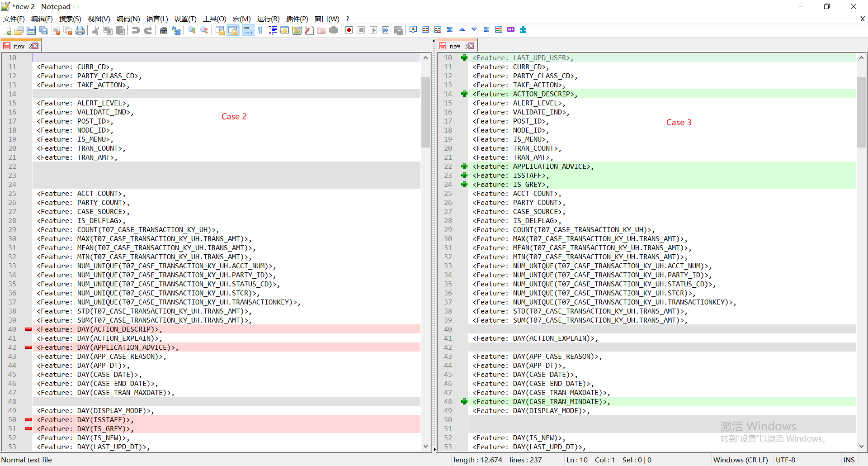Image resolution: width=868 pixels, height=466 pixels.
Task: Redo the edit via toolbar
Action: tap(148, 30)
